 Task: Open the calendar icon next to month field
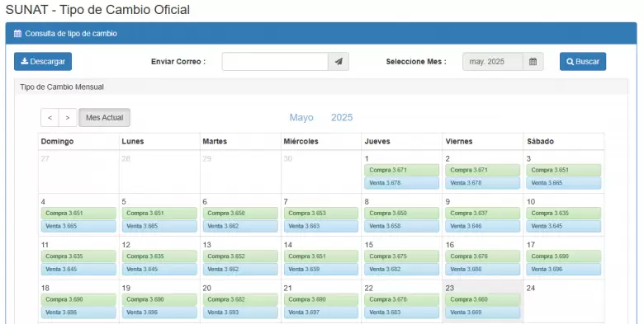tap(533, 62)
